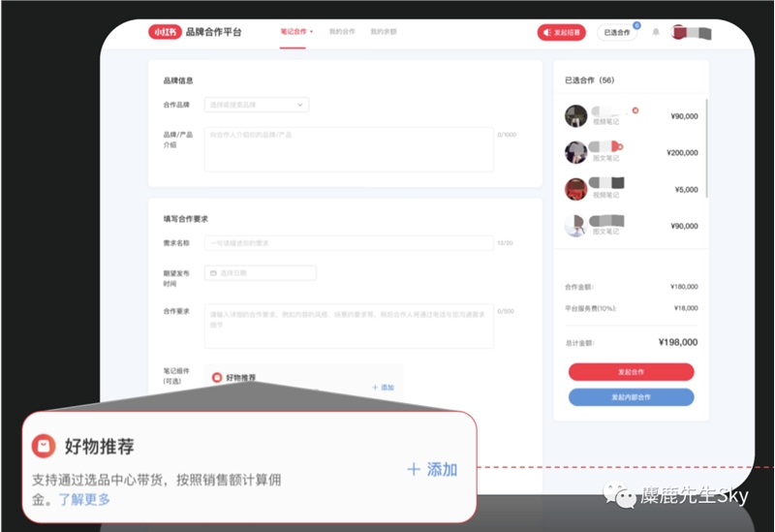The image size is (775, 532).
Task: Click the ¥180,000 合作金额 value
Action: [684, 287]
